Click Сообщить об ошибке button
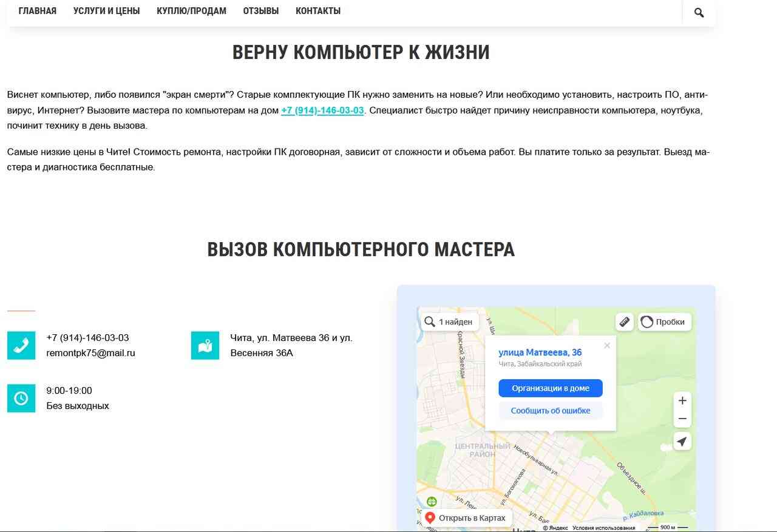777x532 pixels. coord(550,411)
